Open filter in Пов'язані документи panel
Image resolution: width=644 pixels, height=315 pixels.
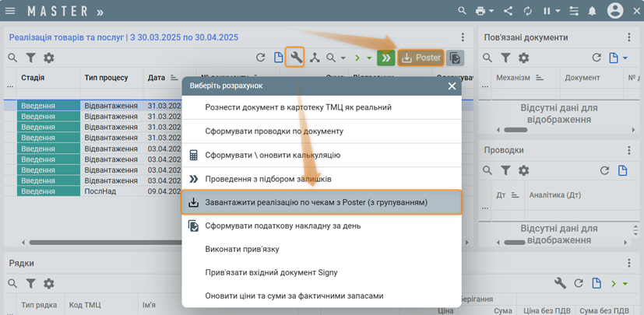coord(505,58)
